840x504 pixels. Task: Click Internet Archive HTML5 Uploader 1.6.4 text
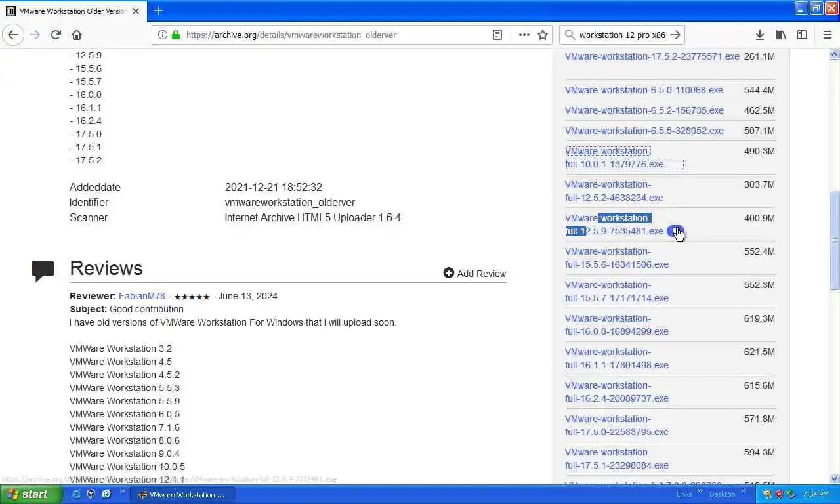[x=312, y=217]
